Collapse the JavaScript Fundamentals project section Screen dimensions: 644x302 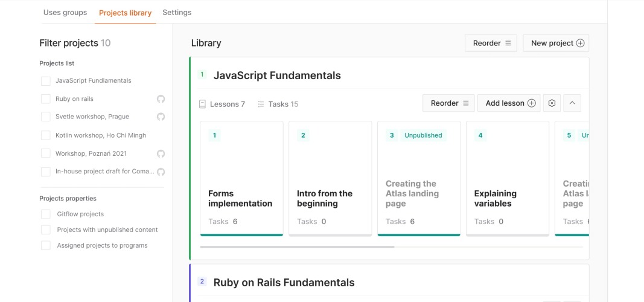pyautogui.click(x=572, y=103)
